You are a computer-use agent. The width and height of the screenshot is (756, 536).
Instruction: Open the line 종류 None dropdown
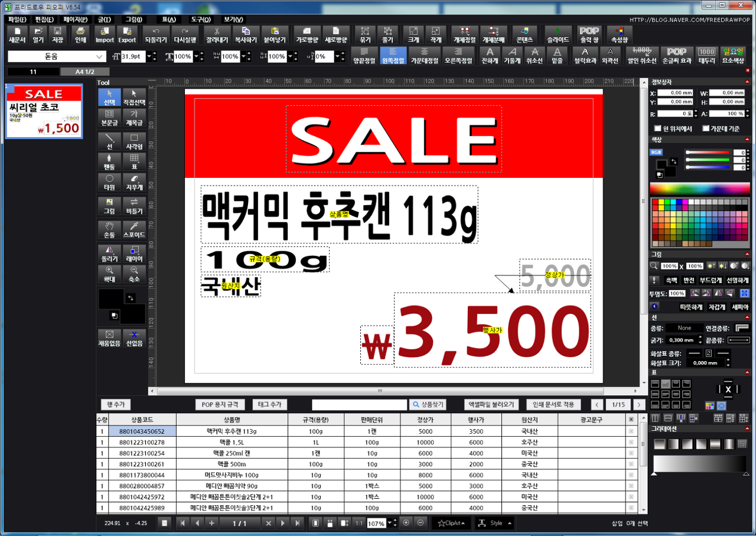(685, 328)
